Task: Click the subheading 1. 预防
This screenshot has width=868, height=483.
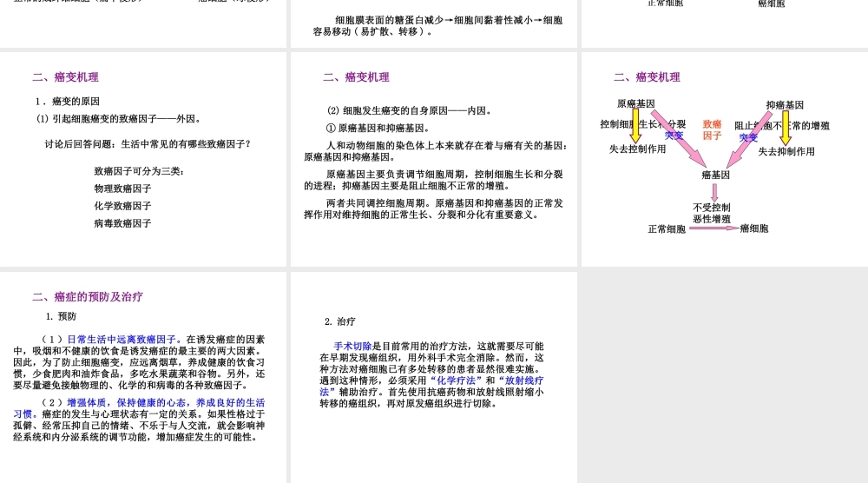Action: 61,316
